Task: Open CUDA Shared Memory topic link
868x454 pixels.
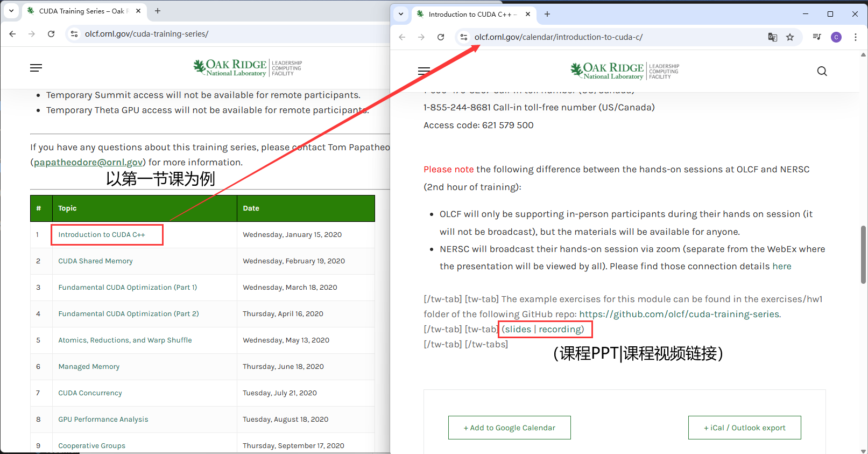Action: [95, 261]
